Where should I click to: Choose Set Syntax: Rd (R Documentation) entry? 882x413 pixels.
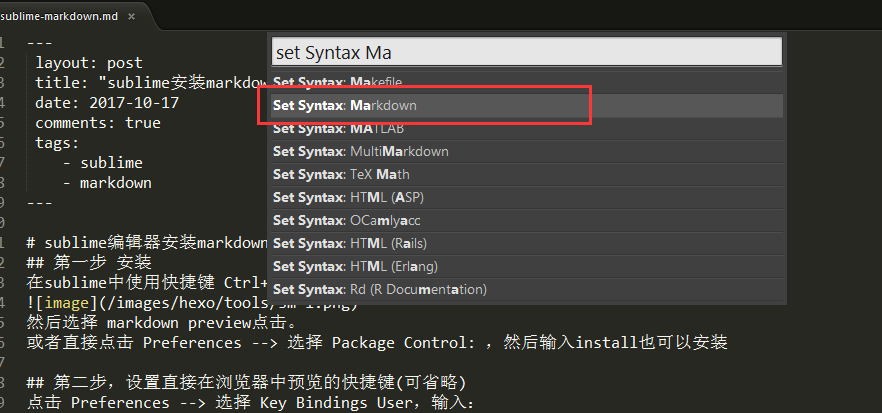527,290
